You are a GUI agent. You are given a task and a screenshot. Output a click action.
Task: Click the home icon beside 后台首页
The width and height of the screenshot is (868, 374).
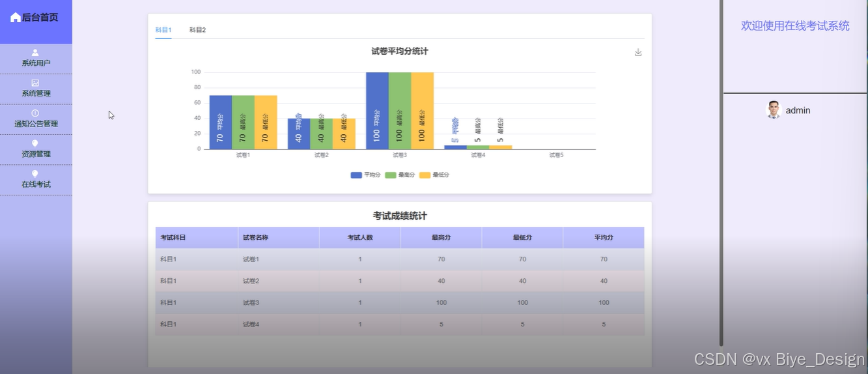16,18
